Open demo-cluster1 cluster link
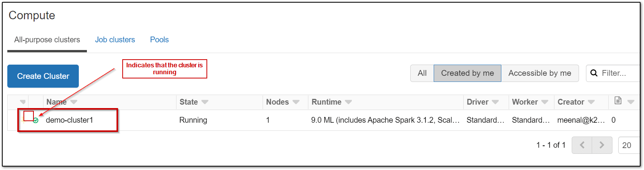644x170 pixels. (70, 120)
